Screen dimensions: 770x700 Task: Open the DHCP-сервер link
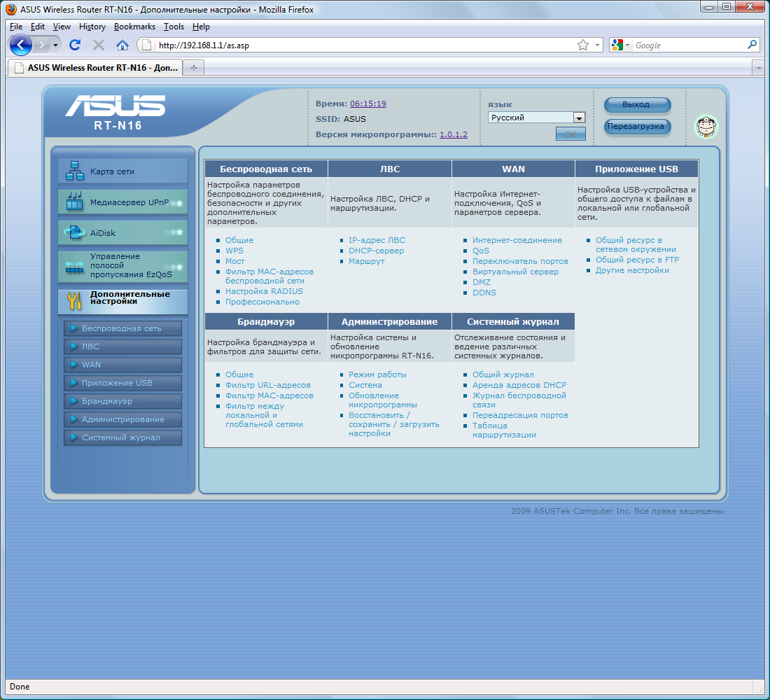coord(376,251)
